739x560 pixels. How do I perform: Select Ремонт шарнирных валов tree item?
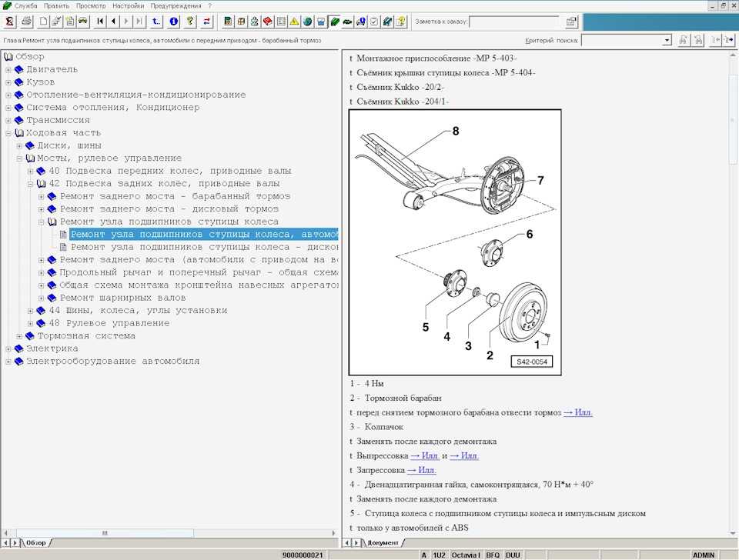(122, 298)
